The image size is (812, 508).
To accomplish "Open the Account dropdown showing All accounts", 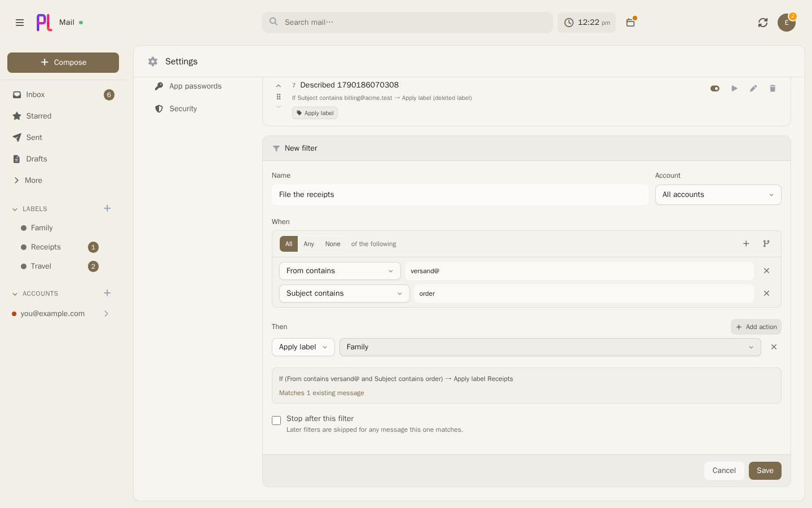I will point(718,195).
